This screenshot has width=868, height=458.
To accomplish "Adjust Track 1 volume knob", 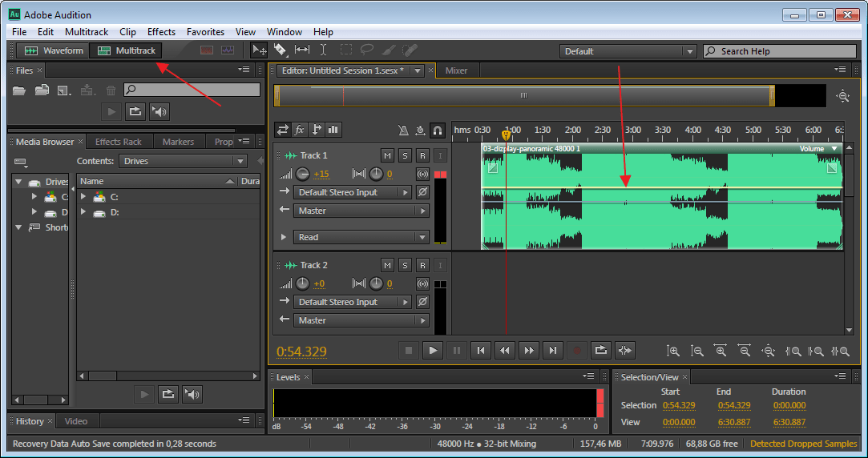I will point(302,174).
